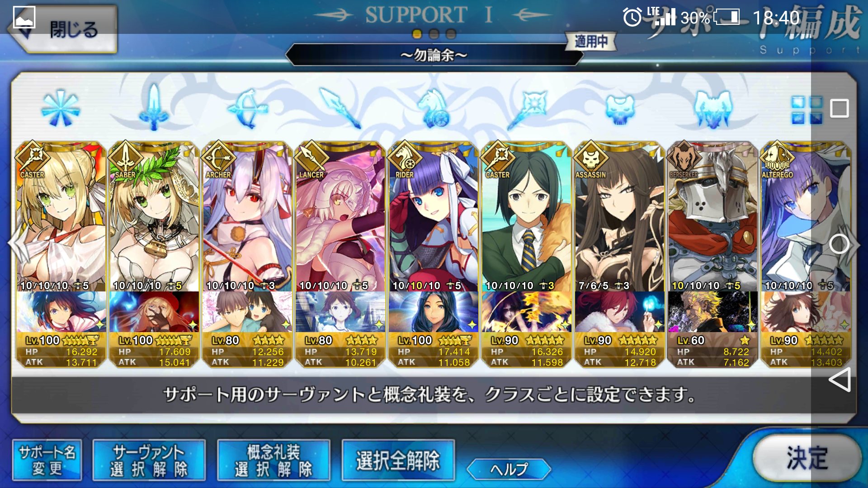Click the サポート名変更 button
868x488 pixels.
point(47,460)
